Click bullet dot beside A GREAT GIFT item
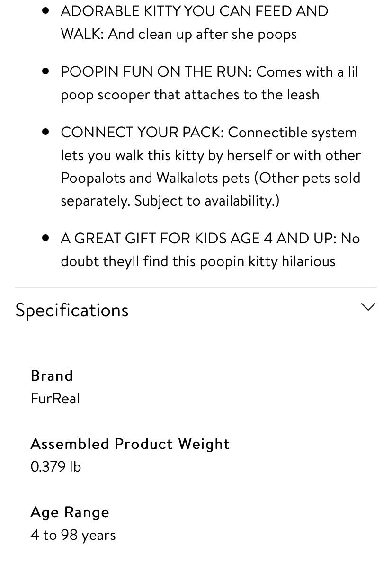The width and height of the screenshot is (392, 563). click(45, 238)
